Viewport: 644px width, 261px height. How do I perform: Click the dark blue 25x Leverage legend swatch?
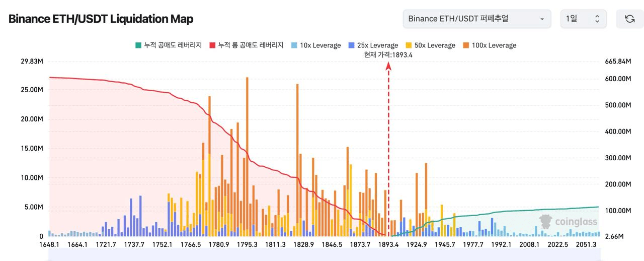click(x=351, y=45)
